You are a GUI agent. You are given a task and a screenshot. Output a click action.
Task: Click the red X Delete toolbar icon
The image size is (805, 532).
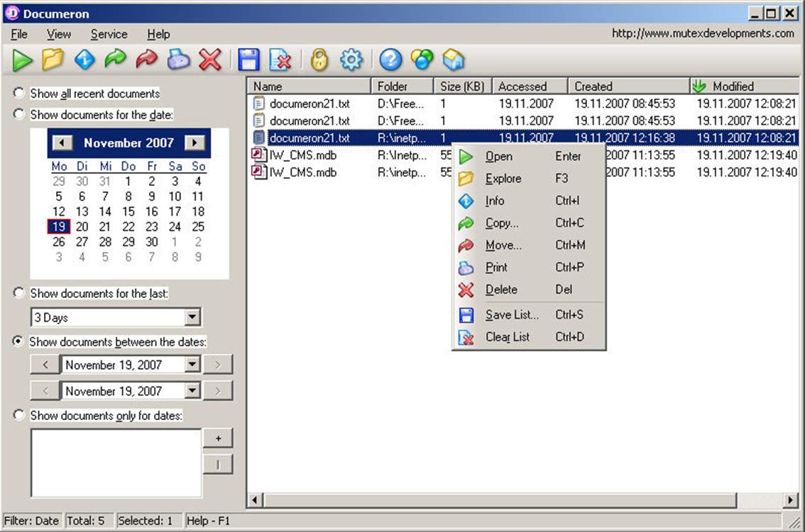(210, 60)
